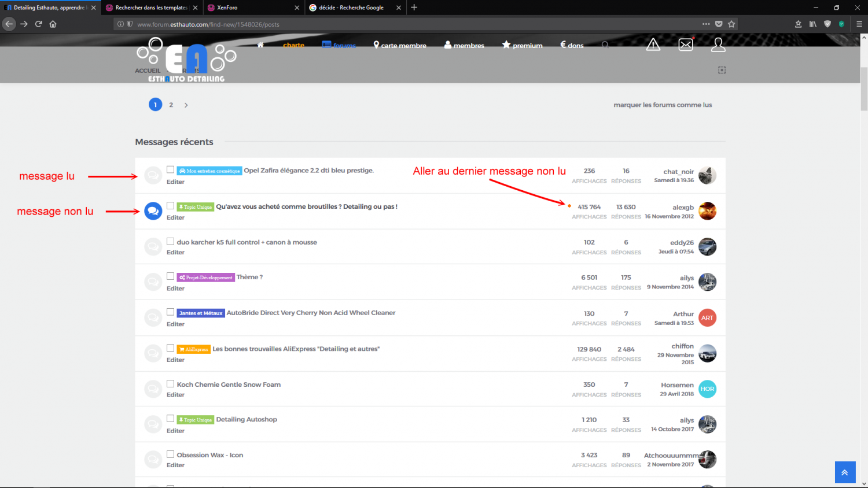Image resolution: width=868 pixels, height=488 pixels.
Task: Click the search magnifier in forum navigation
Action: (605, 45)
